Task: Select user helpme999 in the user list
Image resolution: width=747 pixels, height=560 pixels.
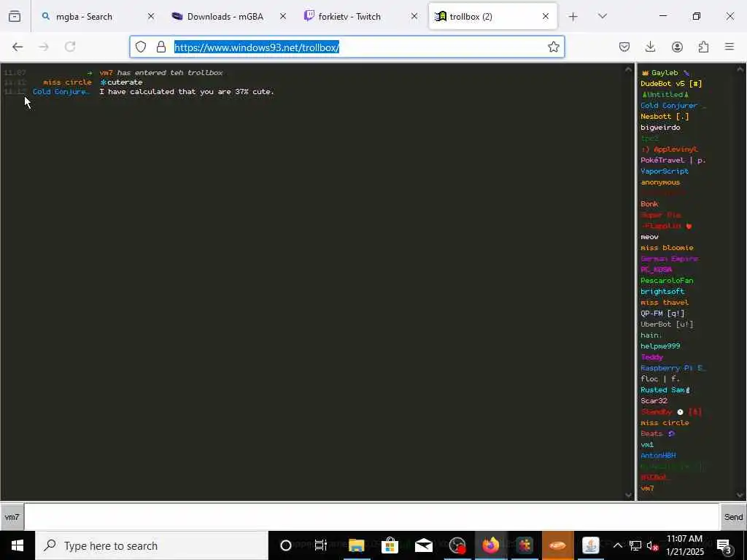Action: click(660, 346)
